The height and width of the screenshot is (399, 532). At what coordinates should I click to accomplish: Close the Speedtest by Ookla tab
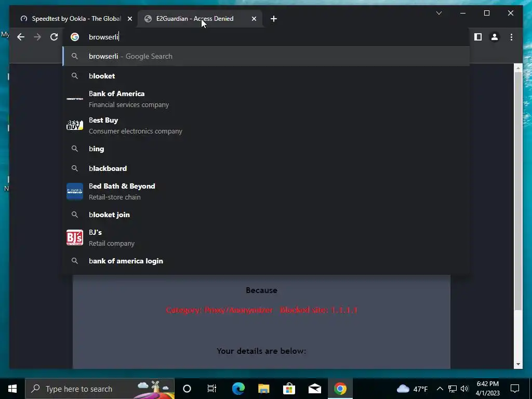click(129, 19)
